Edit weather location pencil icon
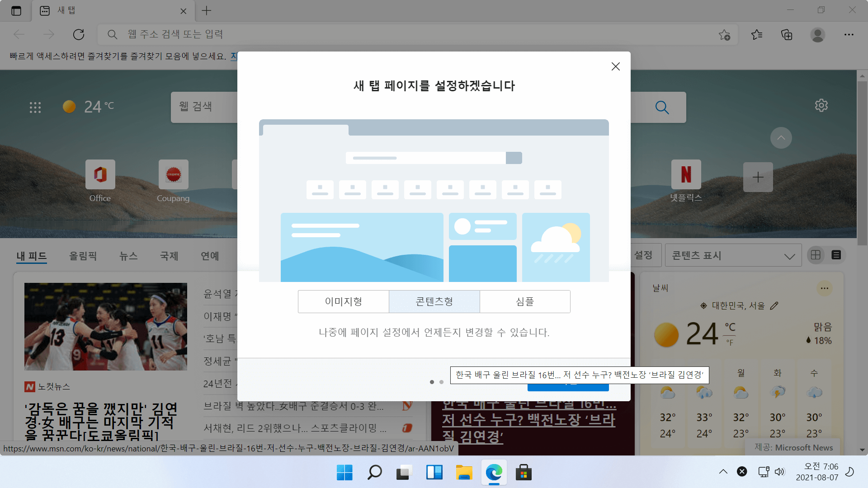 point(774,306)
